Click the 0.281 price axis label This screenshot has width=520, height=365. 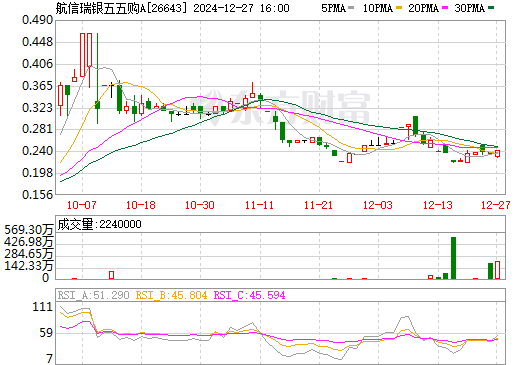pyautogui.click(x=37, y=129)
